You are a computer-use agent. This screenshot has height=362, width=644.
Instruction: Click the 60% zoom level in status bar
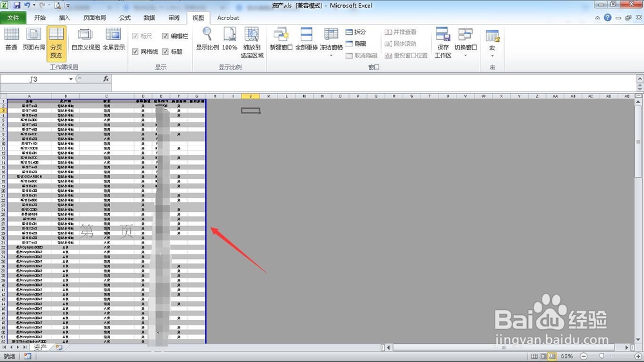click(x=567, y=356)
